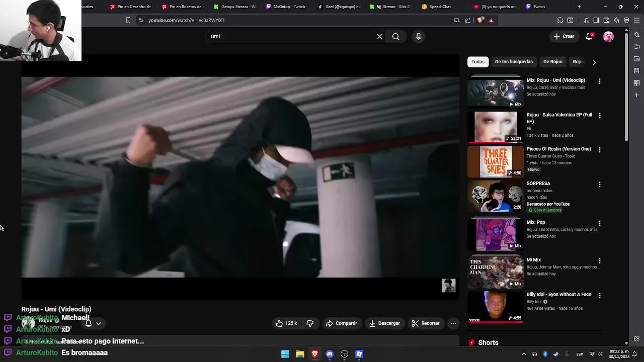The image size is (644, 362).
Task: Dislike the Rojuu - Umi video
Action: point(310,323)
